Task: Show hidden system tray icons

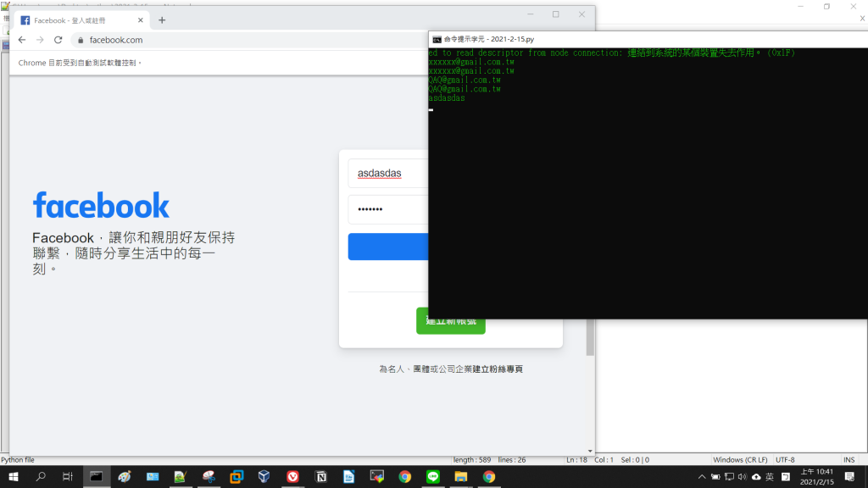Action: pos(702,476)
